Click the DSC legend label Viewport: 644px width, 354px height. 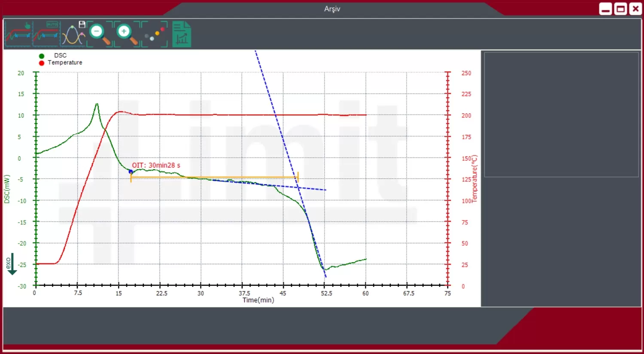(61, 55)
